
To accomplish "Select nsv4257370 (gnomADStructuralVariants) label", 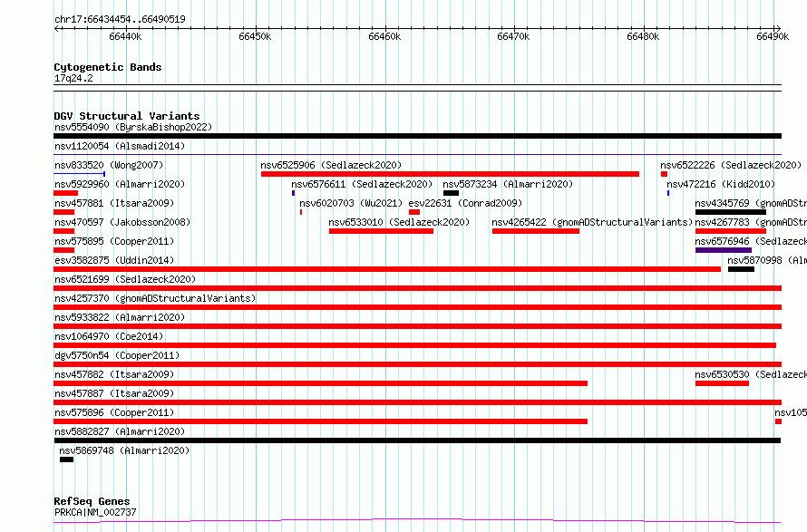I will pyautogui.click(x=155, y=298).
